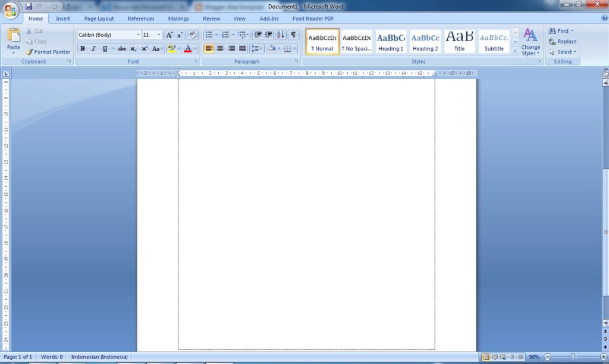The height and width of the screenshot is (364, 609).
Task: Align text right
Action: (231, 49)
